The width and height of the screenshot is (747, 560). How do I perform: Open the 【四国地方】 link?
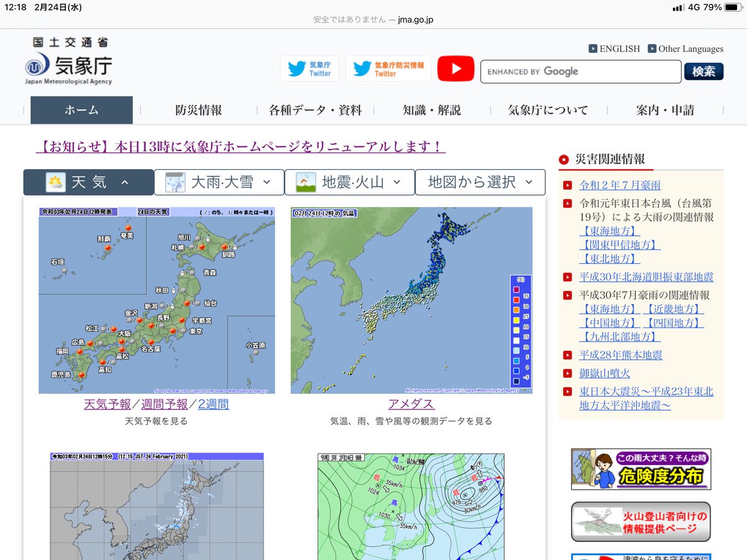click(673, 323)
